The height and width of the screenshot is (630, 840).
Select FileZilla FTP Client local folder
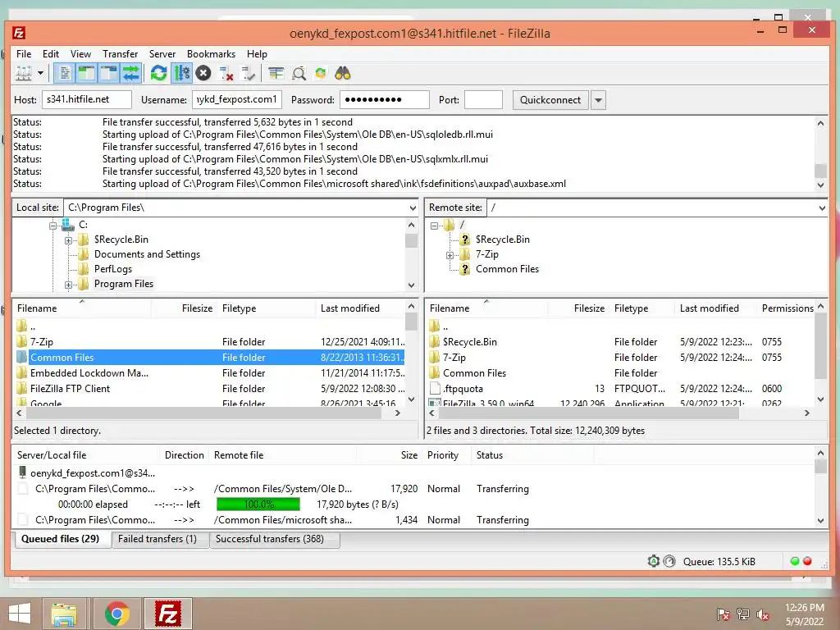click(x=70, y=388)
